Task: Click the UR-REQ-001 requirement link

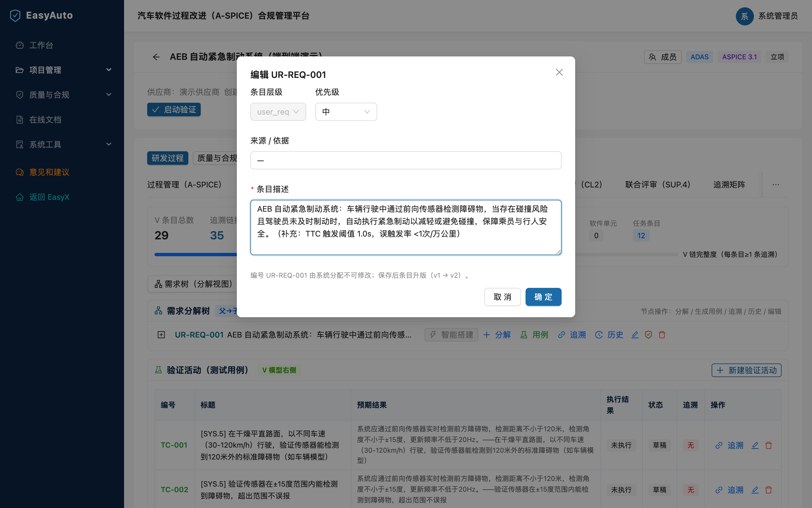Action: click(199, 335)
